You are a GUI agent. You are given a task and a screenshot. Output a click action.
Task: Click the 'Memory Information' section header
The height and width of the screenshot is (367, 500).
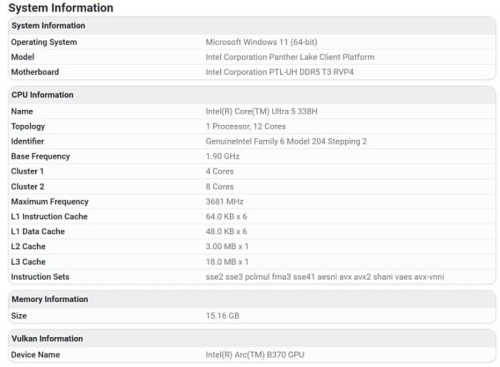tap(252, 299)
